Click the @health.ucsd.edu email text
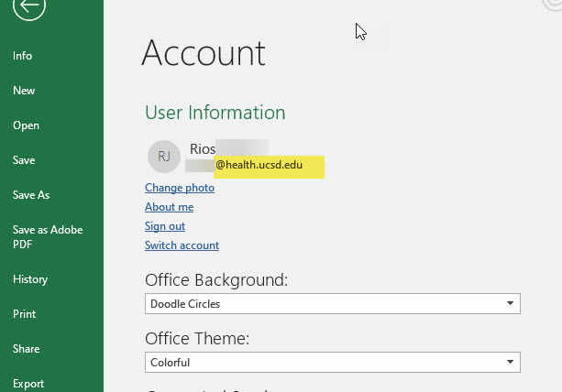Image resolution: width=562 pixels, height=392 pixels. (x=259, y=165)
